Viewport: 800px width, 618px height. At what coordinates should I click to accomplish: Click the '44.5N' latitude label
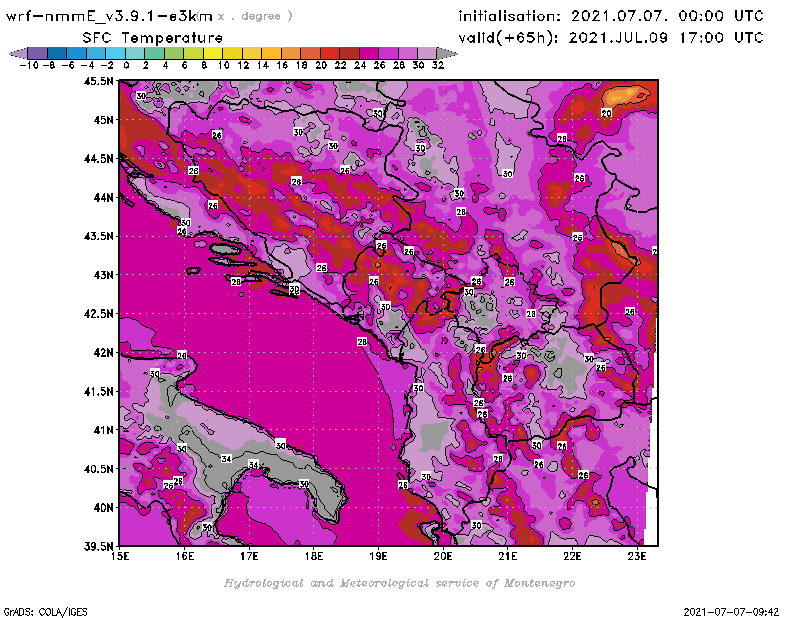coord(98,159)
